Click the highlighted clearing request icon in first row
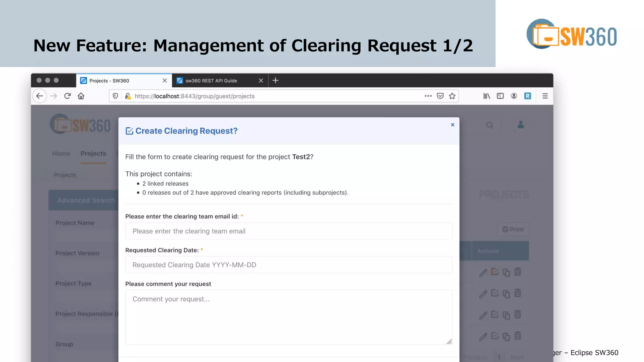Screen dimensions: 644x362 (495, 271)
